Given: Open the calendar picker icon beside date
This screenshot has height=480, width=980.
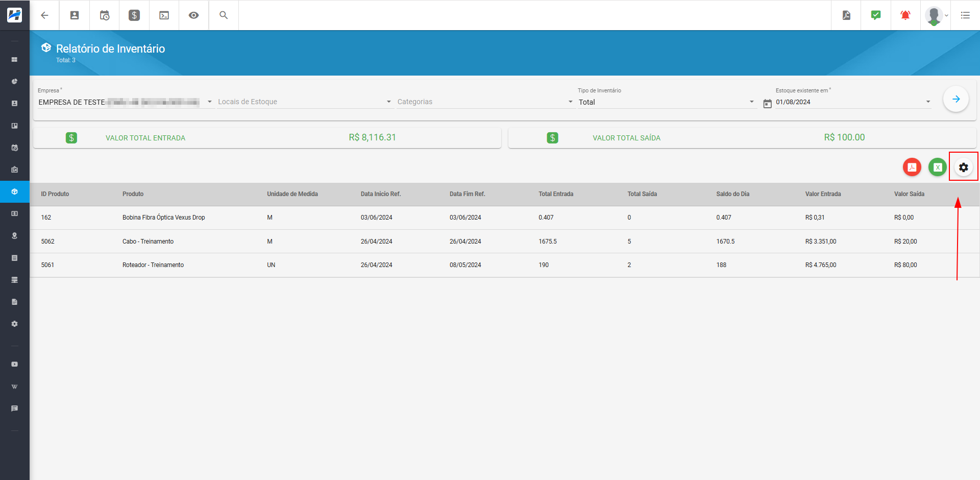Looking at the screenshot, I should tap(767, 104).
